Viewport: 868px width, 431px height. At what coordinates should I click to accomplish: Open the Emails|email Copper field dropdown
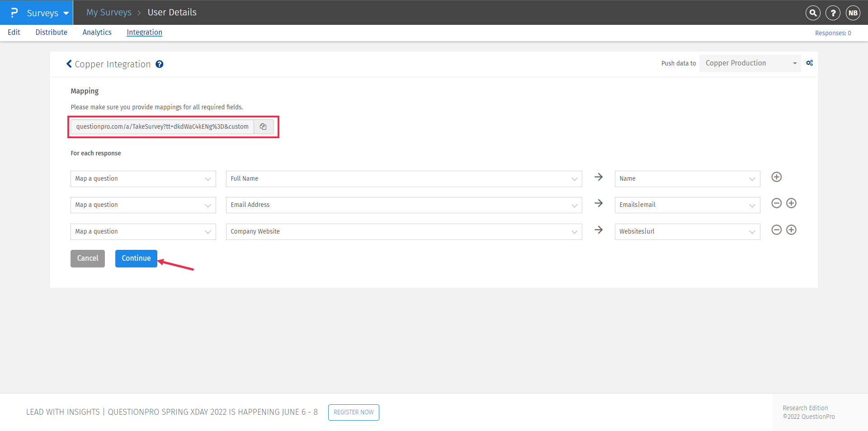[687, 205]
